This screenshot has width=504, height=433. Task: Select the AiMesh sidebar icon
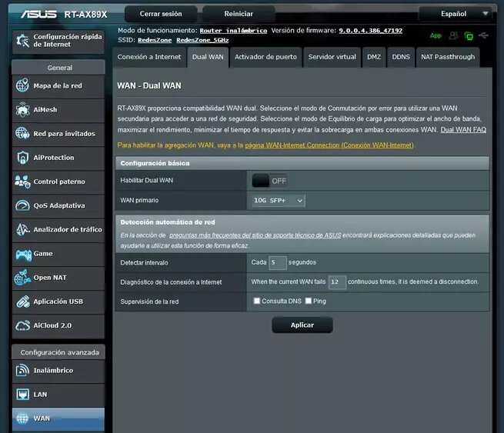(22, 110)
